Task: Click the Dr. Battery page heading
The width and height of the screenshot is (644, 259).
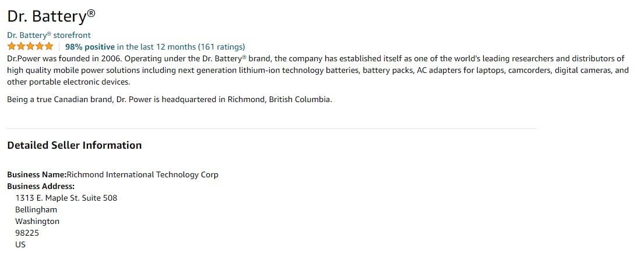Action: (47, 17)
